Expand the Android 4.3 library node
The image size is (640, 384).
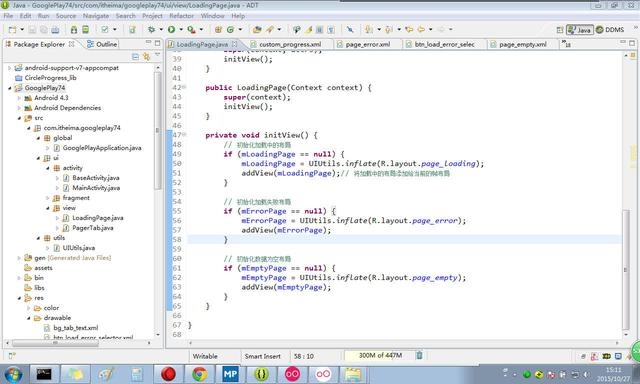(x=19, y=98)
